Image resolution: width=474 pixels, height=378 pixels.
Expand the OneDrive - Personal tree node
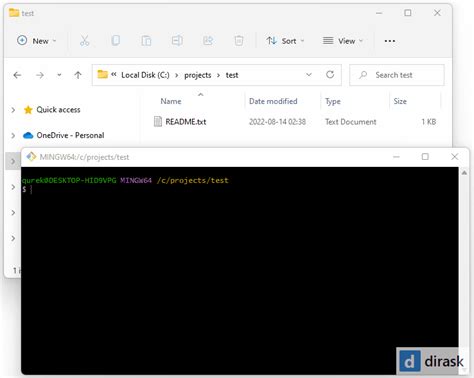coord(13,135)
